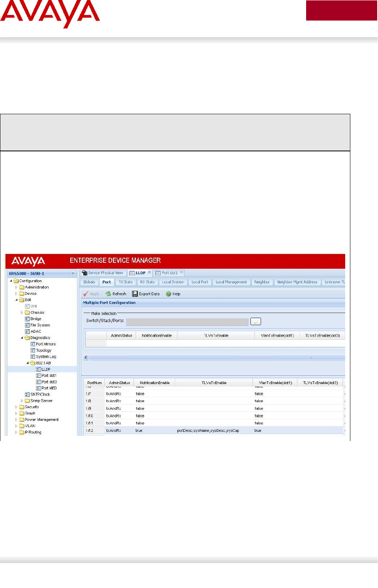The image size is (378, 588).
Task: Click the ADAC page icon
Action: [x=27, y=332]
